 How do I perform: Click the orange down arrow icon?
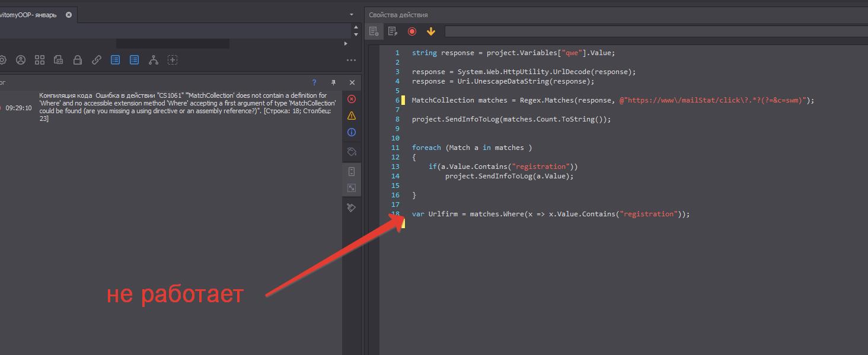[x=431, y=31]
